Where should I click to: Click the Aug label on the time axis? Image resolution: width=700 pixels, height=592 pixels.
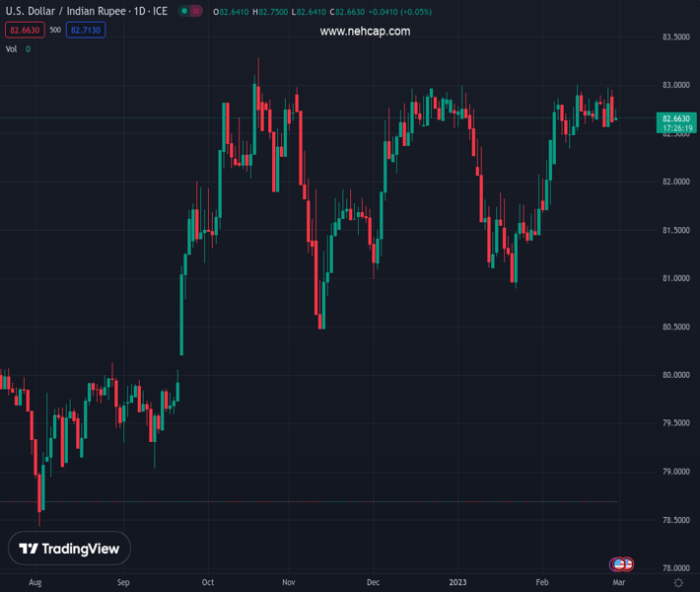pos(35,583)
